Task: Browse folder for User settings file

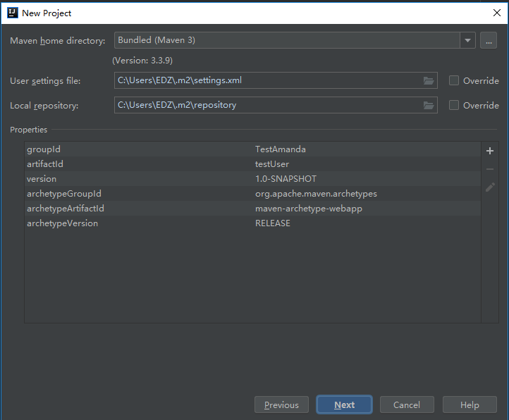Action: pos(429,80)
